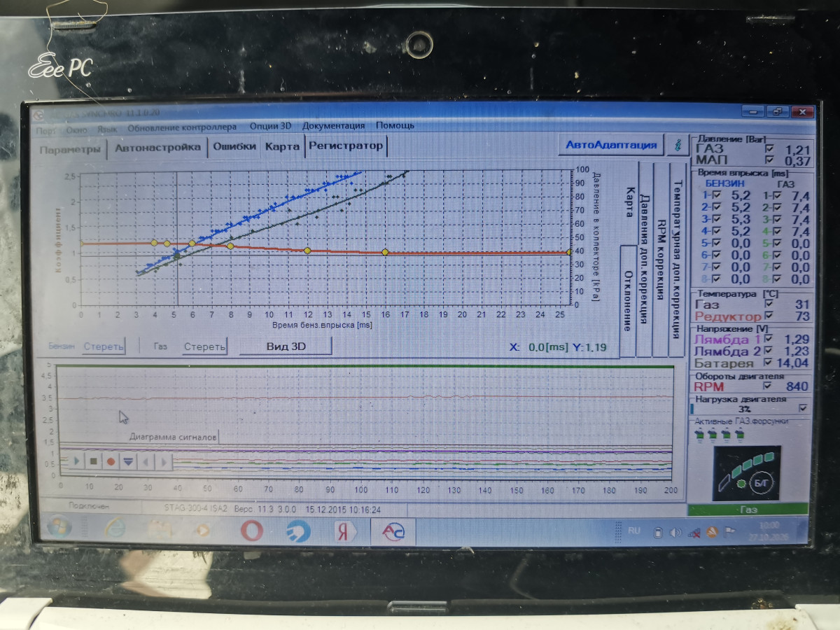Open the blue down-arrow load icon
The width and height of the screenshot is (840, 630).
[128, 461]
